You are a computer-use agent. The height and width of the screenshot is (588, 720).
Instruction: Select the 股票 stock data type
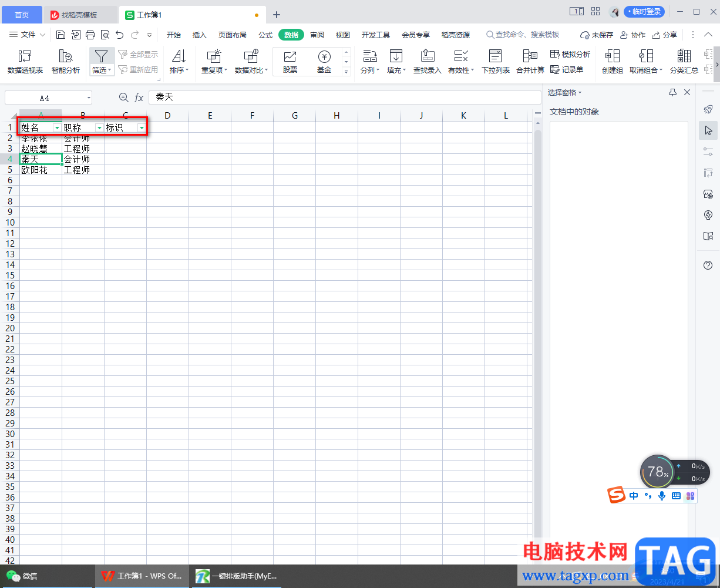pyautogui.click(x=290, y=62)
